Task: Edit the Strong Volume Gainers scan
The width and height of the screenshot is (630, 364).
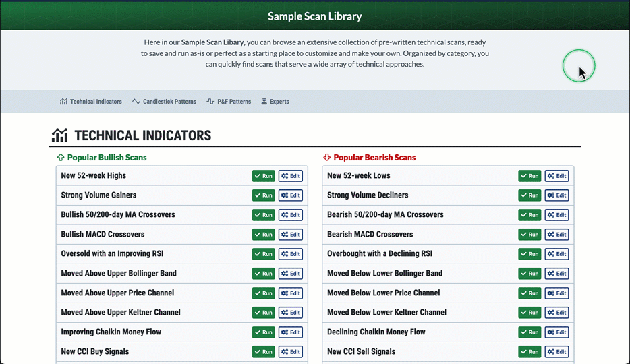Action: (x=291, y=195)
